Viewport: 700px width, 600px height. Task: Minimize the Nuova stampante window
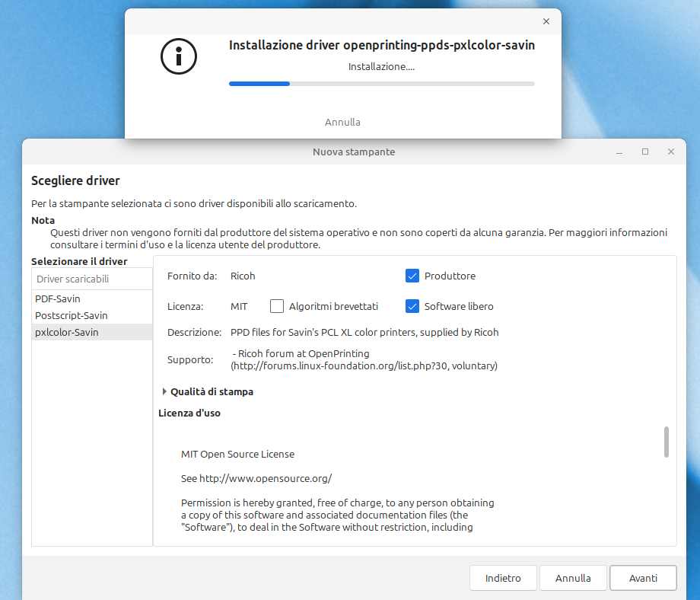[x=619, y=152]
